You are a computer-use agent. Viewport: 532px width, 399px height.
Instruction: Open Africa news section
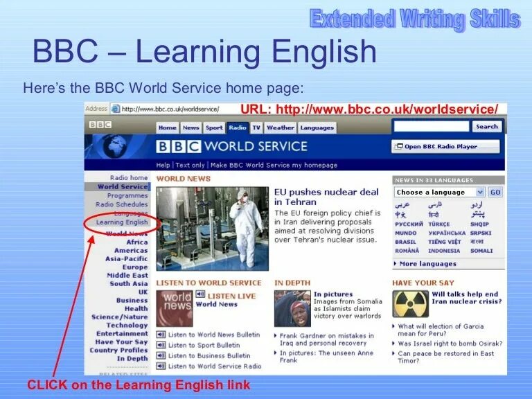(x=137, y=242)
